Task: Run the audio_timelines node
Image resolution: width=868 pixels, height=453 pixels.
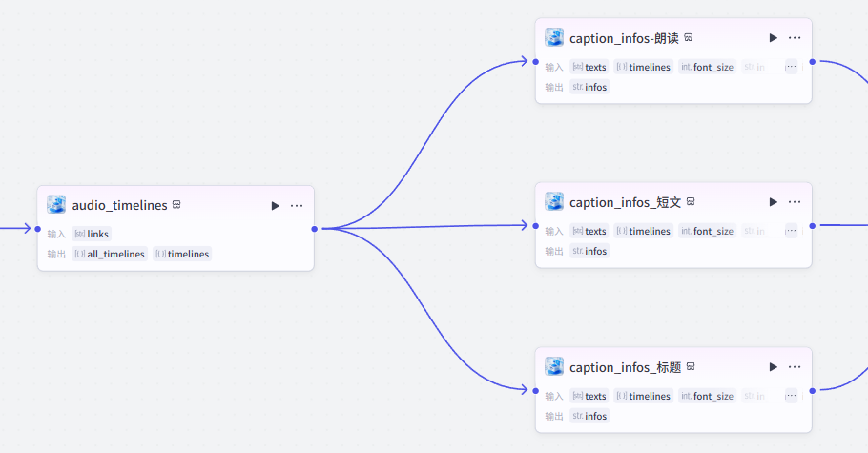Action: click(x=275, y=205)
